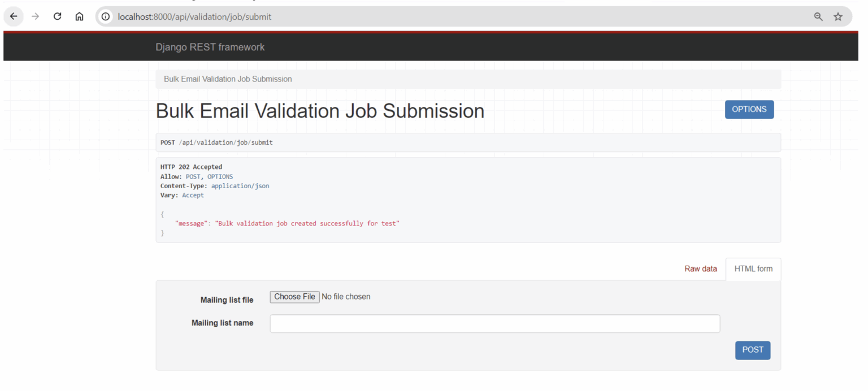Click the Vary: Accept header line
868x391 pixels.
pyautogui.click(x=182, y=195)
